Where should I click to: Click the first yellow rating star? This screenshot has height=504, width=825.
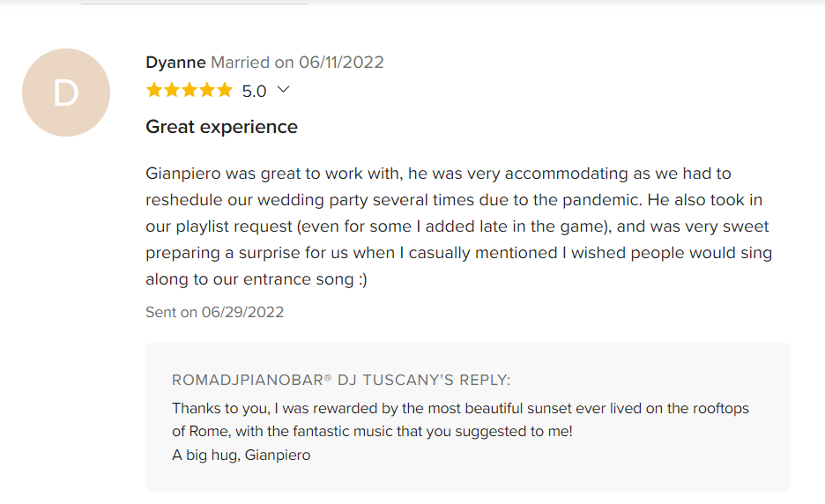point(154,90)
